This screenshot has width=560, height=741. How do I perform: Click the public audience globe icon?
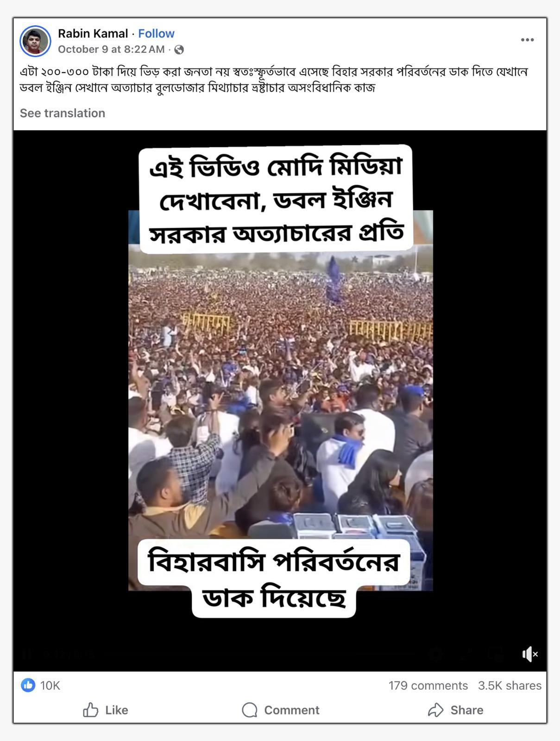coord(179,50)
